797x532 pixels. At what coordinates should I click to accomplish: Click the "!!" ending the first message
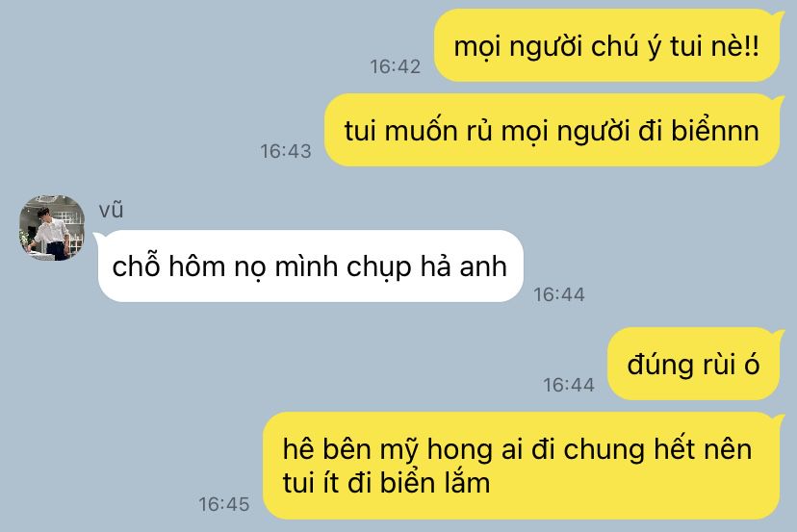pyautogui.click(x=753, y=46)
